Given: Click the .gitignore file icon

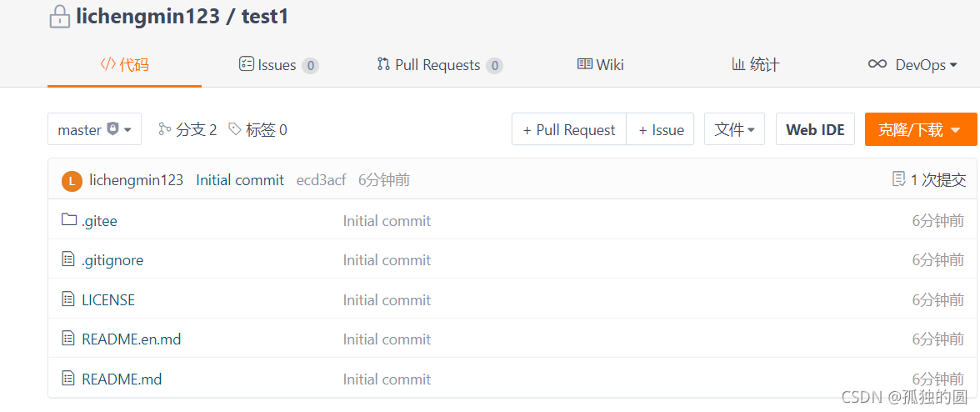Looking at the screenshot, I should [x=68, y=259].
